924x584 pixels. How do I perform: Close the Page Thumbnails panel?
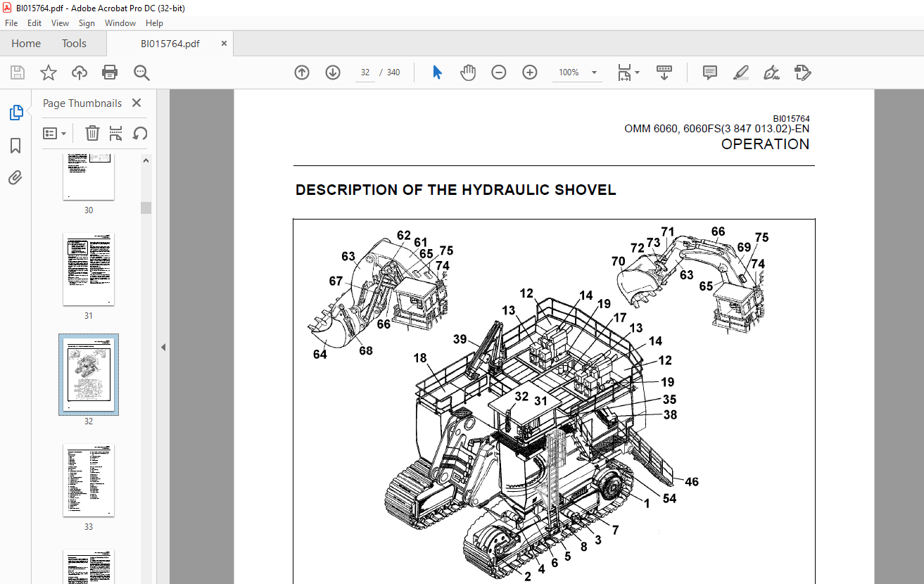(137, 103)
